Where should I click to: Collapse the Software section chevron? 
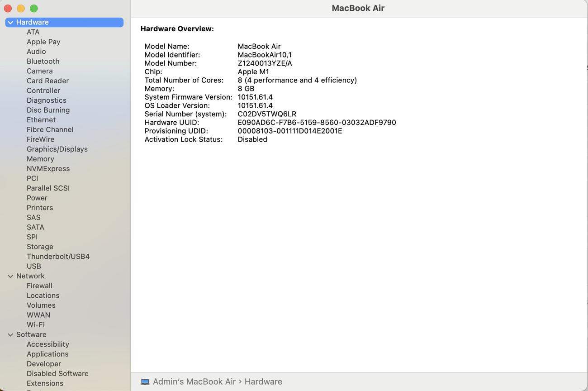click(10, 334)
